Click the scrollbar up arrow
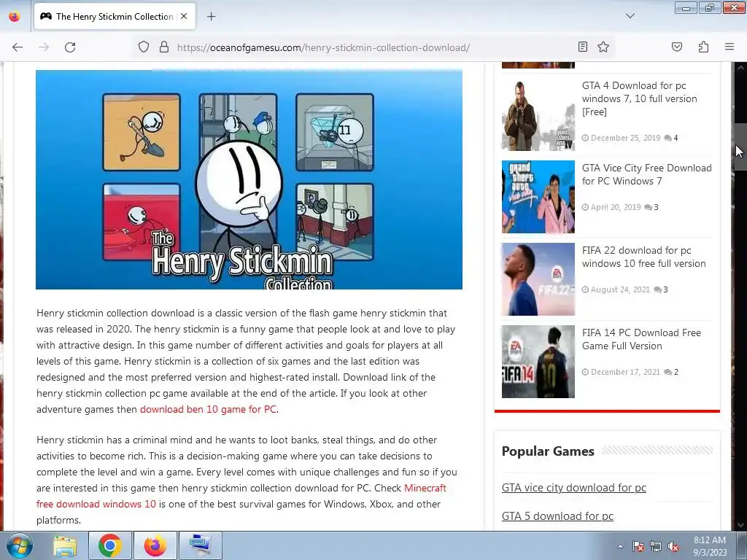The image size is (747, 560). pos(740,68)
